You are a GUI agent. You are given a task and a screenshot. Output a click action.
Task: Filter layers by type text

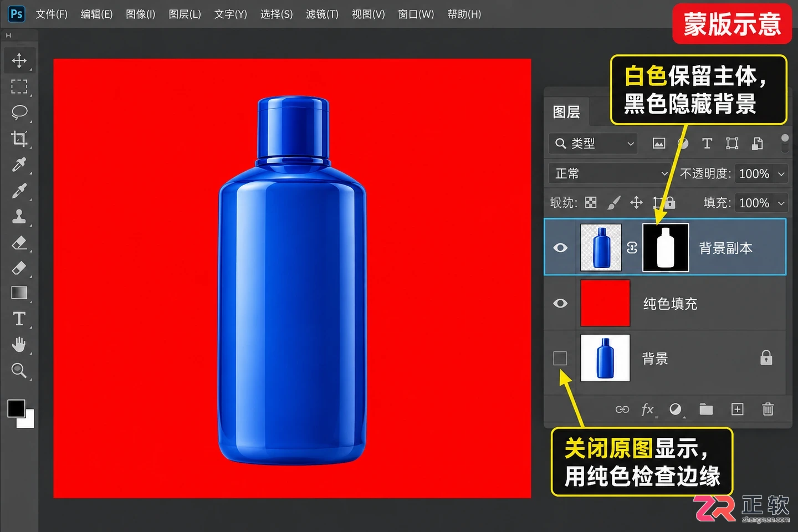point(707,144)
